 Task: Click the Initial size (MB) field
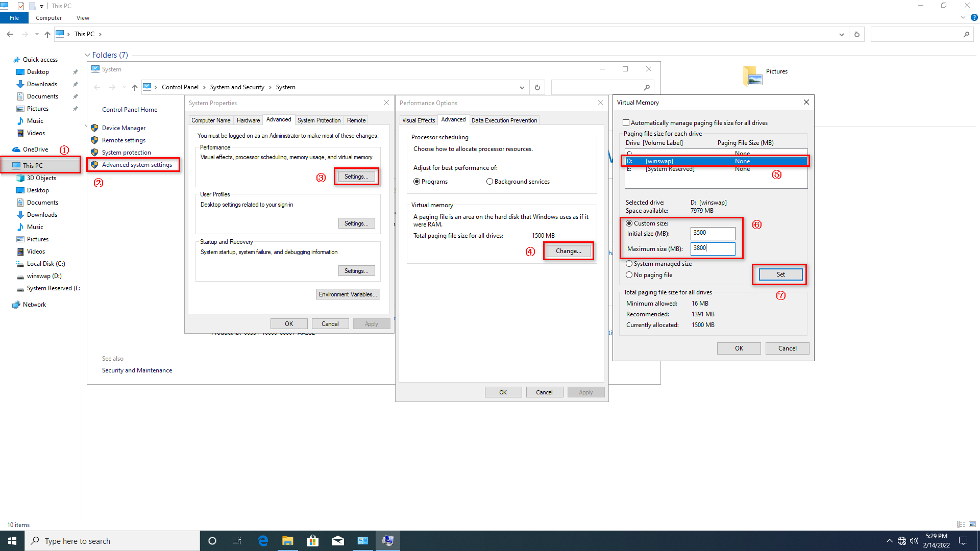713,233
